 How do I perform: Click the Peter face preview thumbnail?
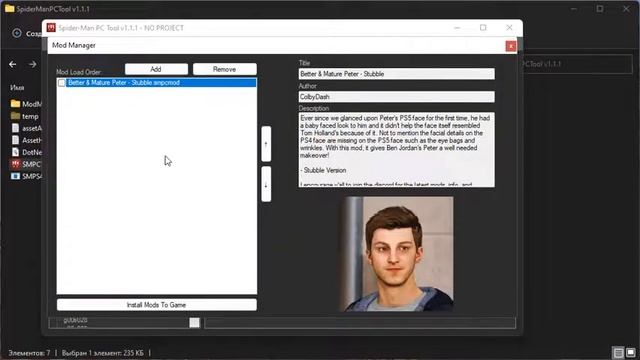[397, 254]
